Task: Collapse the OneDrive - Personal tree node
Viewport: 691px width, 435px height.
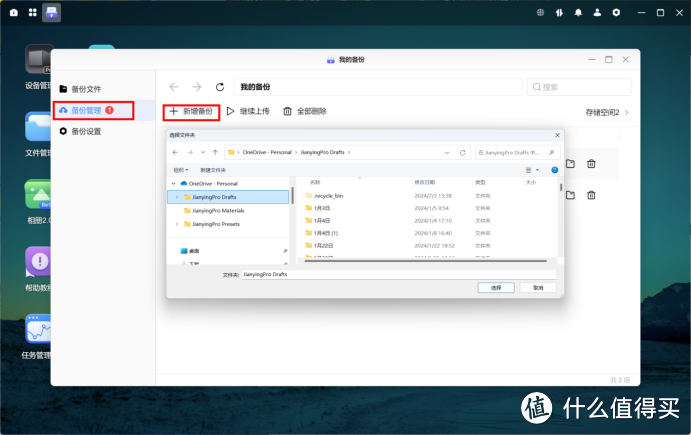Action: point(171,184)
